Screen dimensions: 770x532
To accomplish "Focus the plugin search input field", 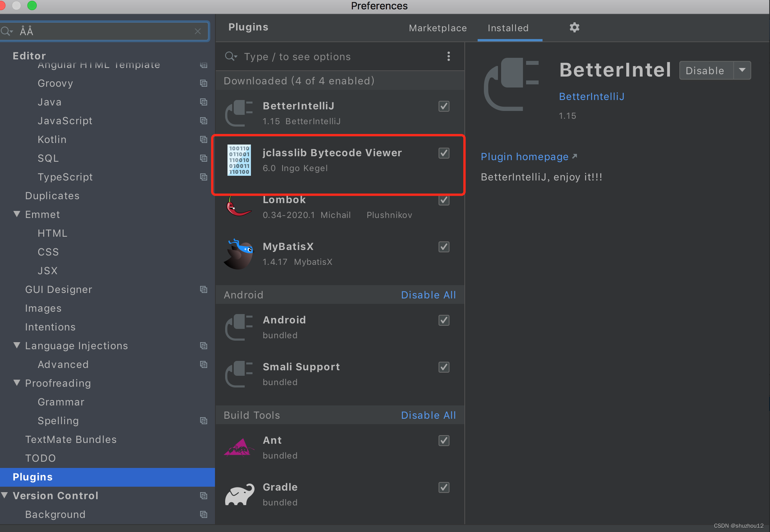I will tap(340, 57).
